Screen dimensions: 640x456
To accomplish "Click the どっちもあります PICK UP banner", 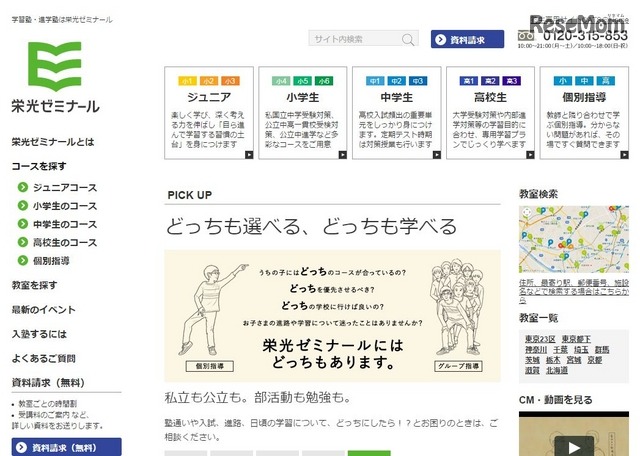I will (332, 316).
